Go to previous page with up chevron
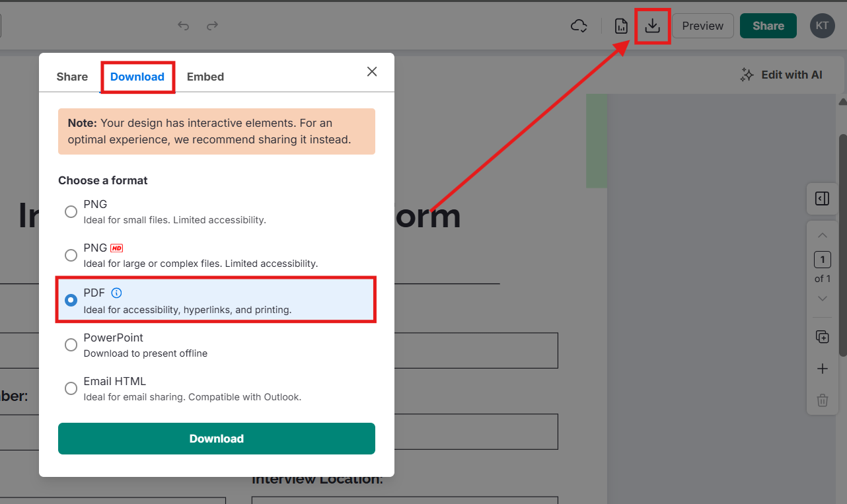This screenshot has width=847, height=504. point(822,236)
